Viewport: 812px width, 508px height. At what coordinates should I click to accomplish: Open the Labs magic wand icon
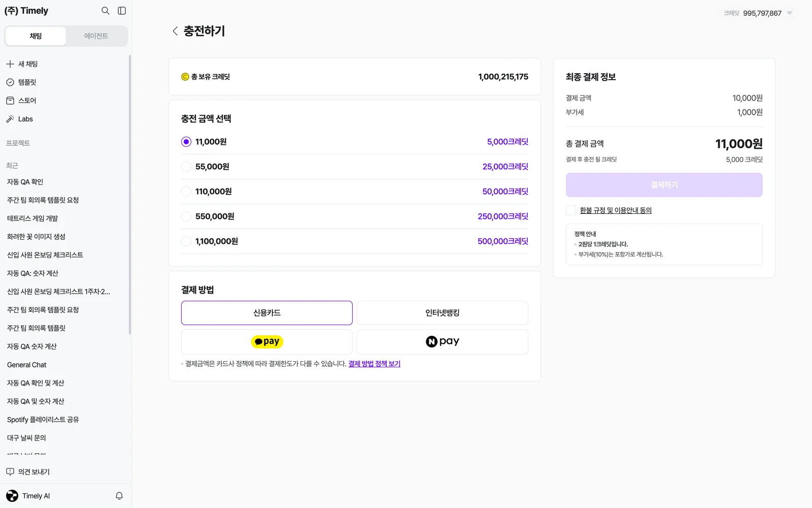(10, 119)
